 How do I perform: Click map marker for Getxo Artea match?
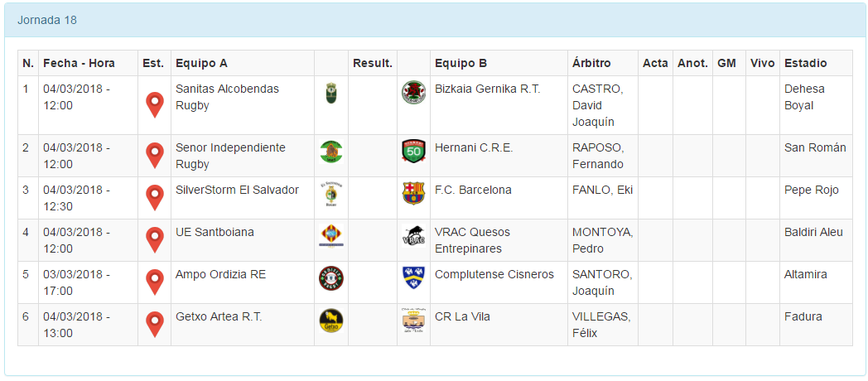click(x=154, y=324)
